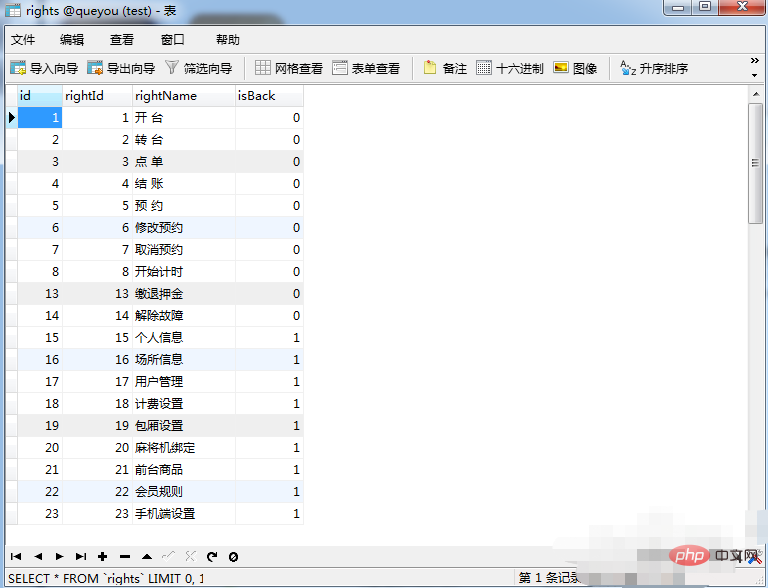Screen dimensions: 768x588
Task: Click the table icon in title bar
Action: (x=13, y=10)
